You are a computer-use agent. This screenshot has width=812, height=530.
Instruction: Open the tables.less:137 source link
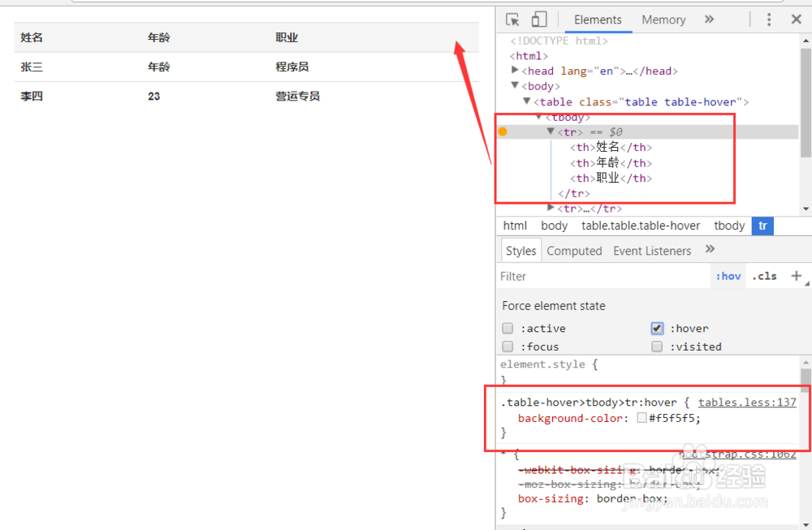point(747,402)
